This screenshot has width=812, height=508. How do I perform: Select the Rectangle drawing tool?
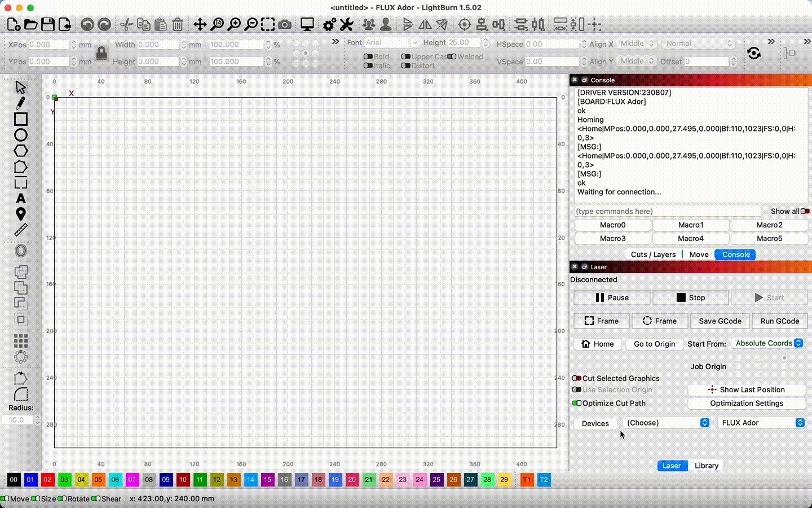coord(21,119)
